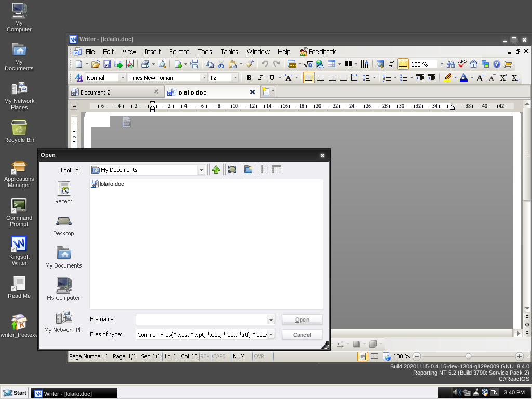Increase font size with A-plus icon
532x399 pixels.
tap(480, 78)
